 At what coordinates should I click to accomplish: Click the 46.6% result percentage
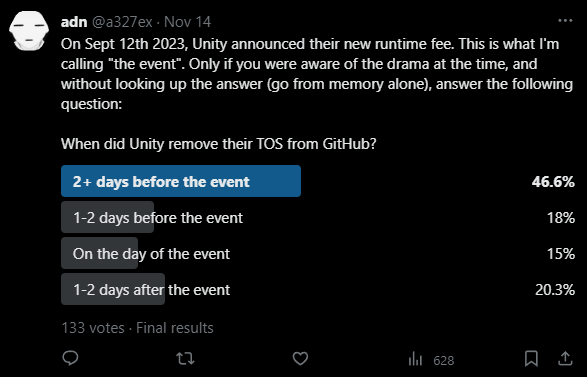coord(553,182)
